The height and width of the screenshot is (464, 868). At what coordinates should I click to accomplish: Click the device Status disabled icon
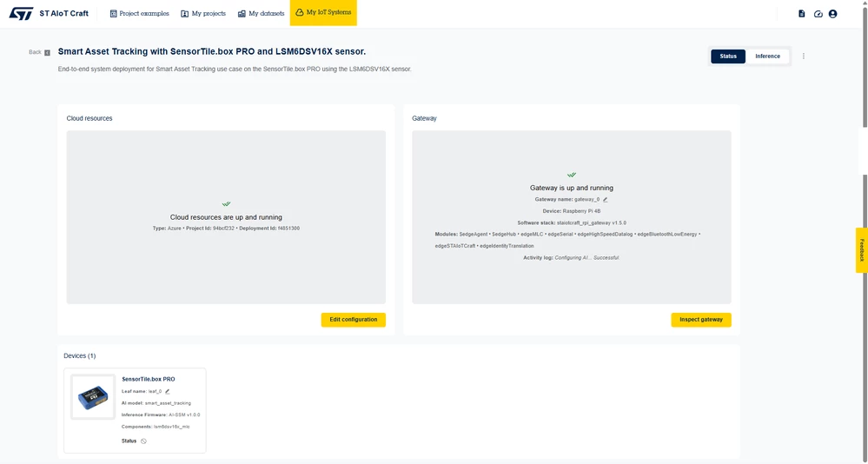pos(143,441)
